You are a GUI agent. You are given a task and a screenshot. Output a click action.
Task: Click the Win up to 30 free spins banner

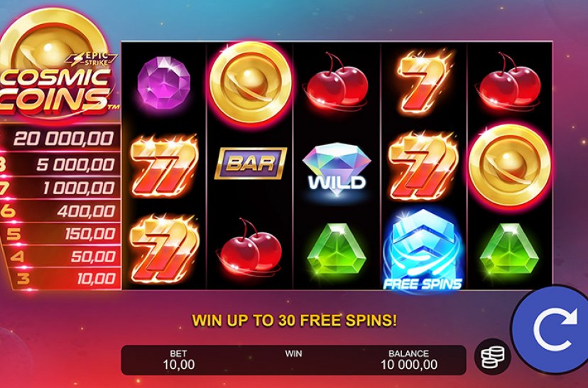[294, 320]
